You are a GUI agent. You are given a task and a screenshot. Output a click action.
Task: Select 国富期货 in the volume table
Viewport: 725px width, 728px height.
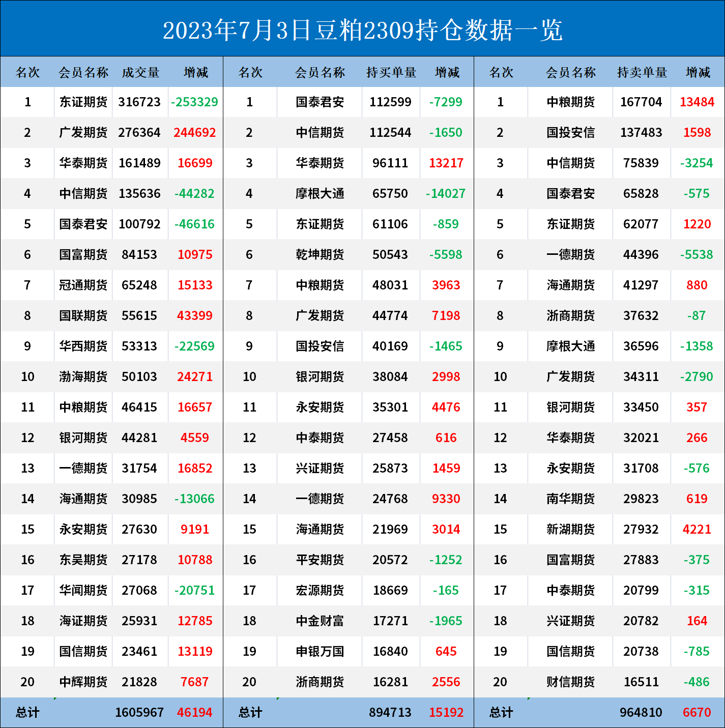click(x=83, y=255)
